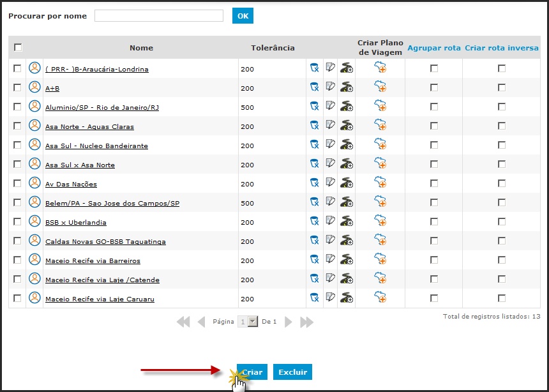
Task: Go to previous page arrow
Action: (x=201, y=322)
